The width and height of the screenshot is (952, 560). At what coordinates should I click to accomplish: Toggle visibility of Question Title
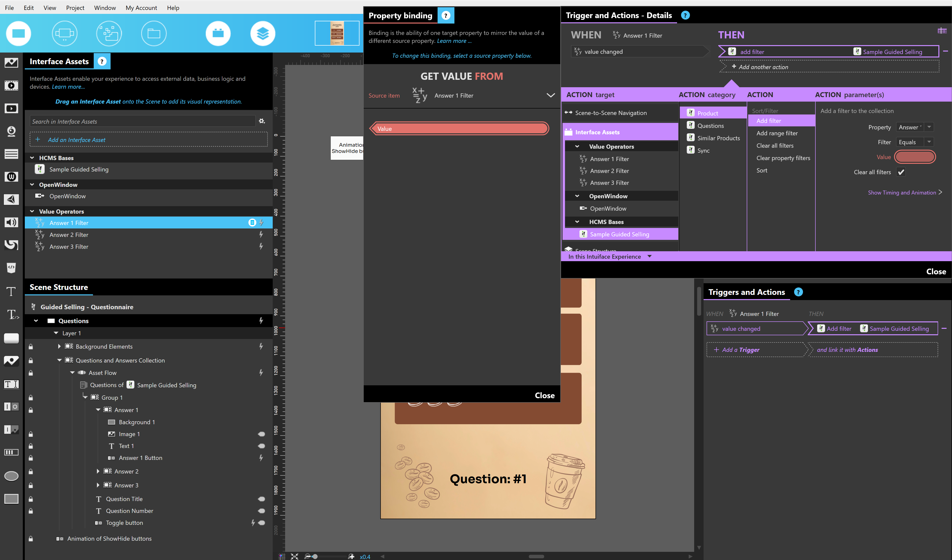tap(261, 499)
